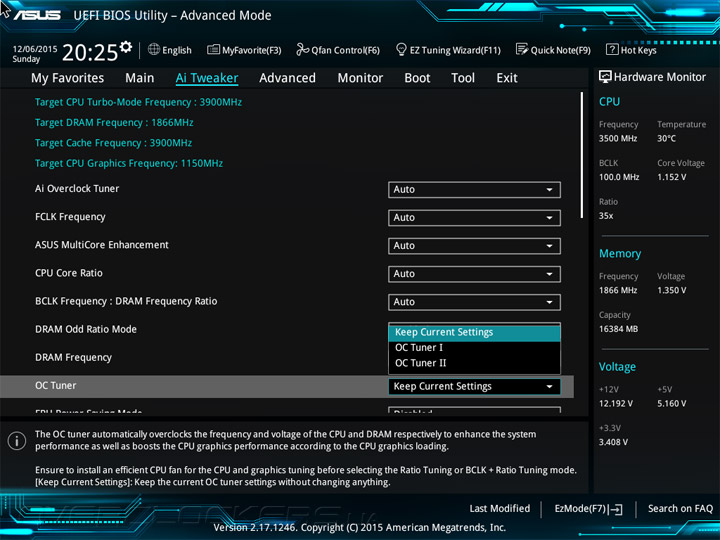Click the Ai Overclock Tuner label
The image size is (720, 540).
pos(77,189)
